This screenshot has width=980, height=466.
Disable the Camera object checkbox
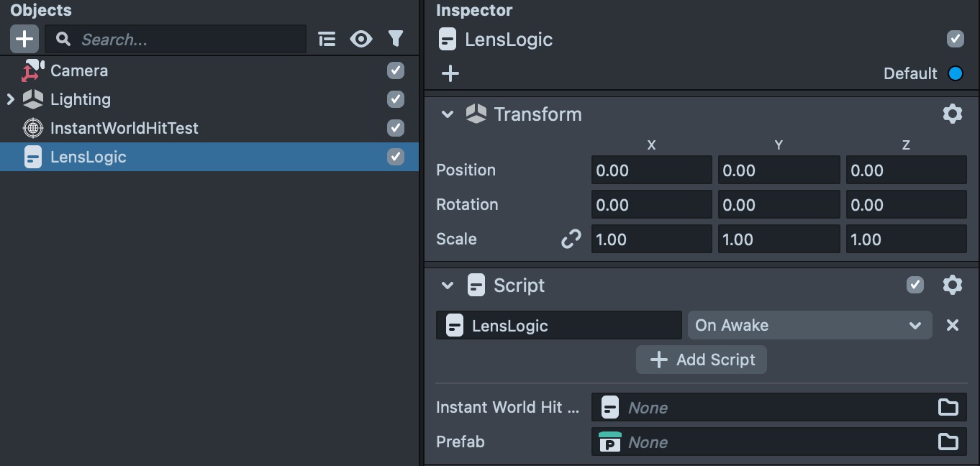[x=396, y=70]
